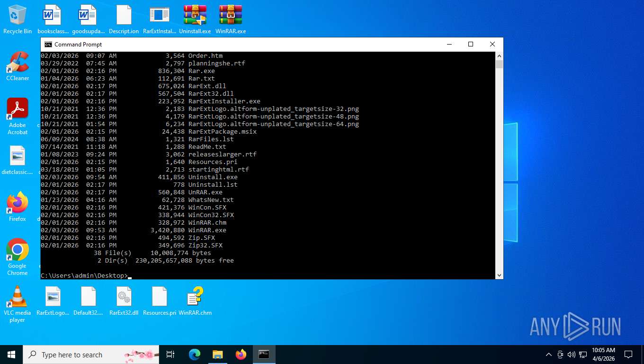Open File Explorer from the taskbar
Screen dimensions: 644x364
point(217,355)
